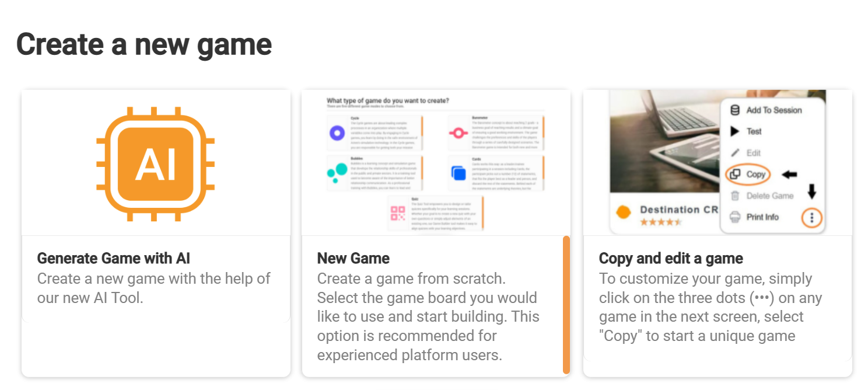
Task: Click the orange AI chip icon
Action: [156, 164]
